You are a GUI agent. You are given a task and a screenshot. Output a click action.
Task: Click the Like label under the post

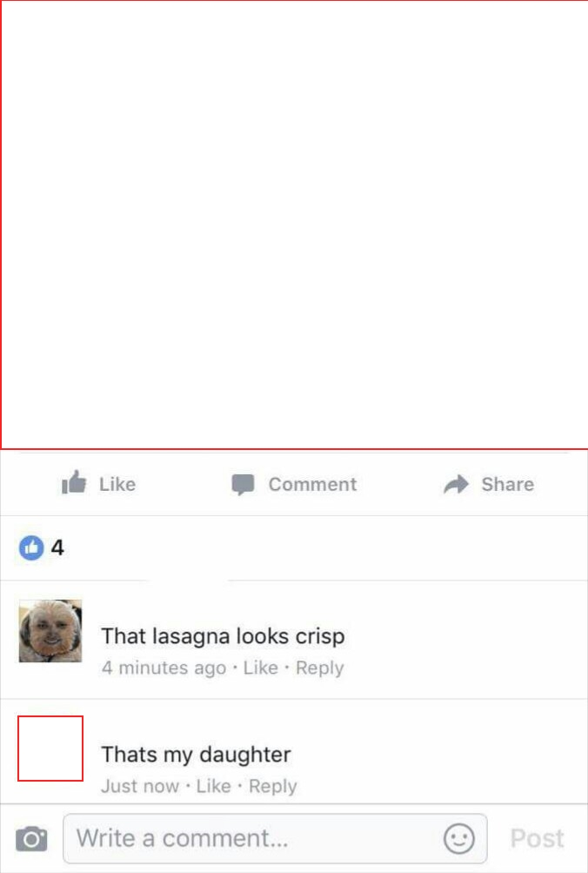(x=117, y=484)
